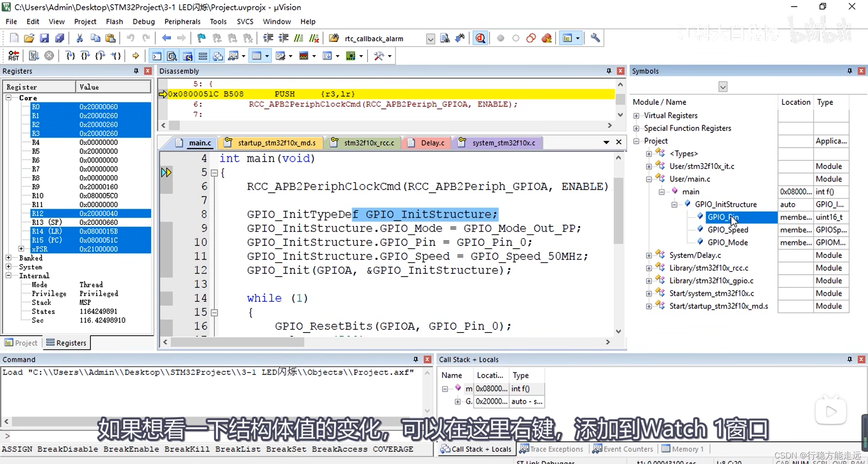
Task: Open the Toolbox hammer-and-wrench icon
Action: point(379,56)
